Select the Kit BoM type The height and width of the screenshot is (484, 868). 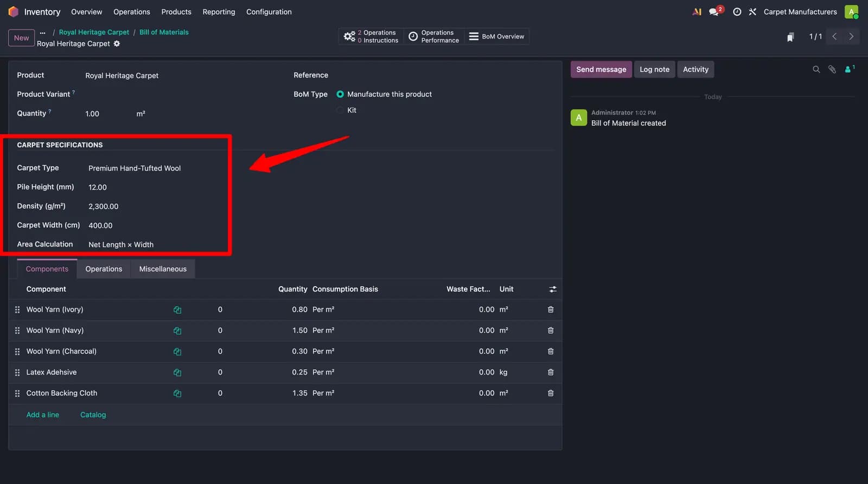340,110
